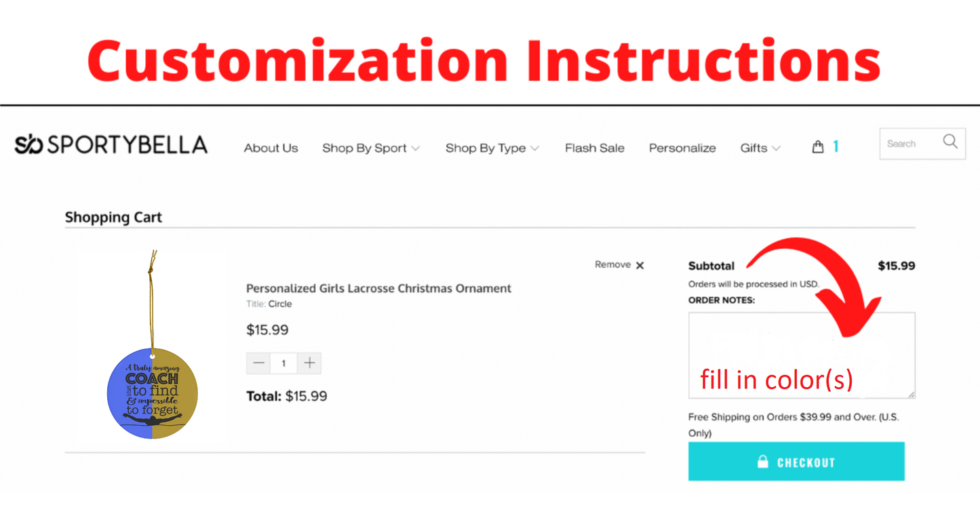Open the Personalize menu item
Viewport: 980px width, 514px height.
(682, 148)
